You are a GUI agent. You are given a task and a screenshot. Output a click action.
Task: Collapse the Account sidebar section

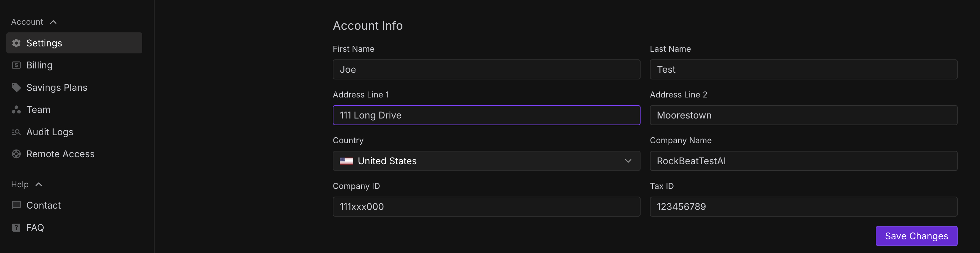(53, 22)
